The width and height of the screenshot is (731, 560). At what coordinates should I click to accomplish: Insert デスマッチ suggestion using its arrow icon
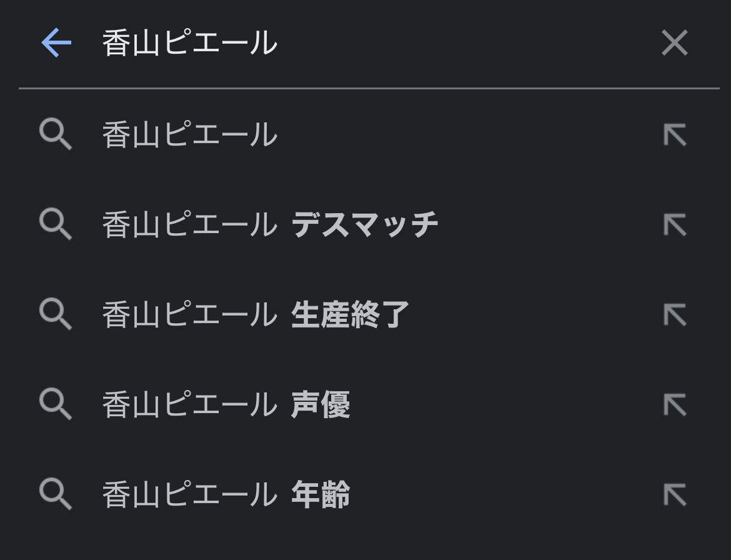tap(675, 225)
